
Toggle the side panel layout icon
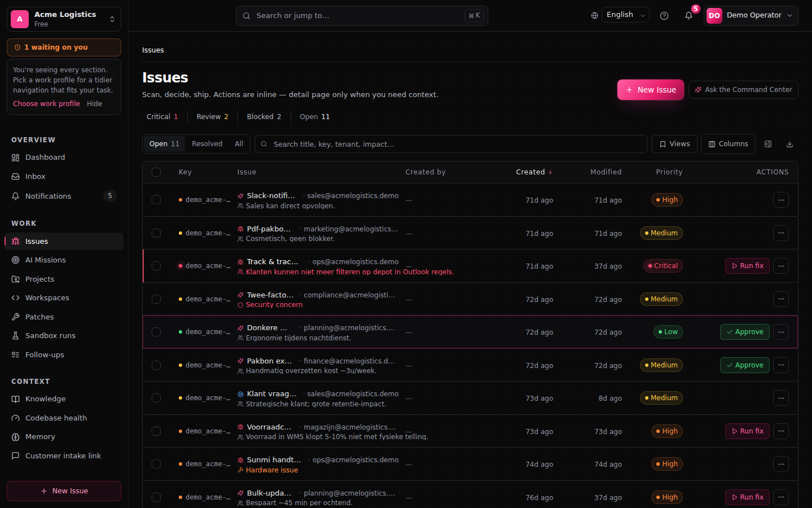coord(768,144)
